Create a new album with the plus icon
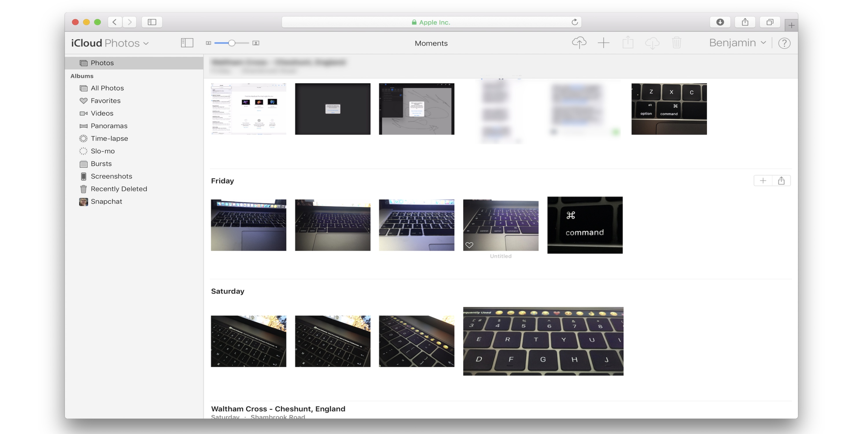This screenshot has width=868, height=434. [x=604, y=43]
